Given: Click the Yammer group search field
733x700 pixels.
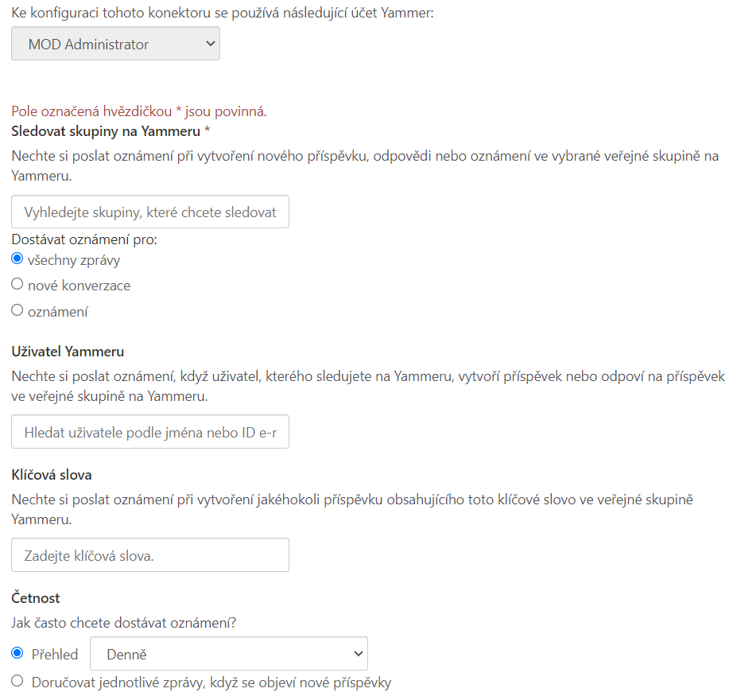Looking at the screenshot, I should [x=150, y=212].
